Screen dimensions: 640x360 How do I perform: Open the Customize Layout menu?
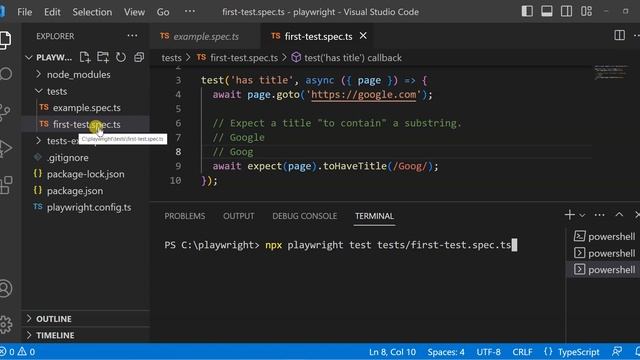click(586, 11)
